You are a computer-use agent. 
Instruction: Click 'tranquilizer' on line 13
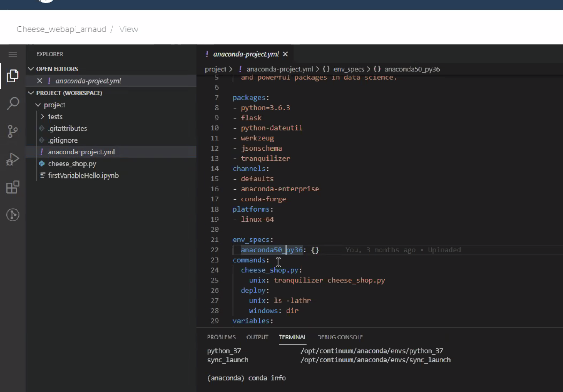[x=265, y=158]
